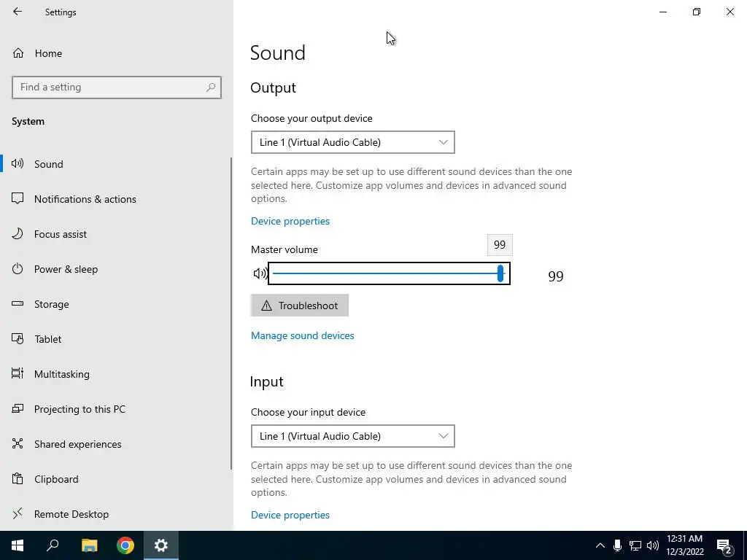747x560 pixels.
Task: Click the sidebar scrollbar
Action: click(231, 314)
